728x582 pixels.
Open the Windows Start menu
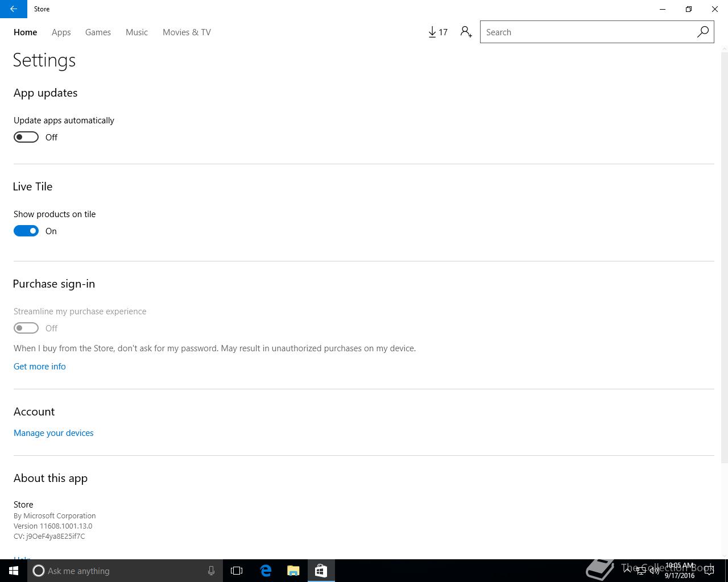pos(14,571)
